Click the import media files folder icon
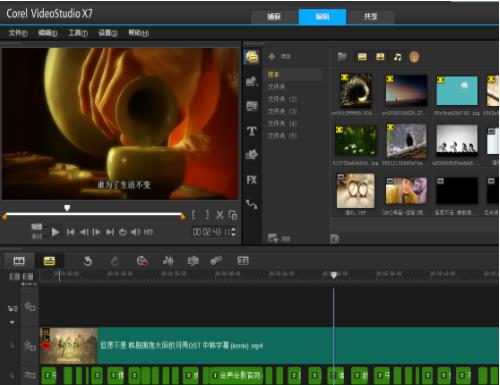The image size is (500, 385). tap(342, 57)
